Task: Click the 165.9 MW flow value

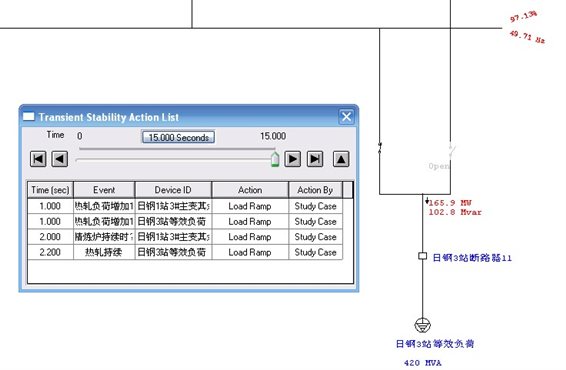Action: tap(450, 203)
